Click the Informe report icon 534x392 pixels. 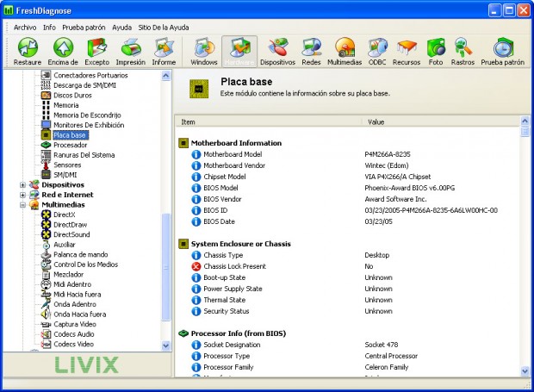pos(164,47)
